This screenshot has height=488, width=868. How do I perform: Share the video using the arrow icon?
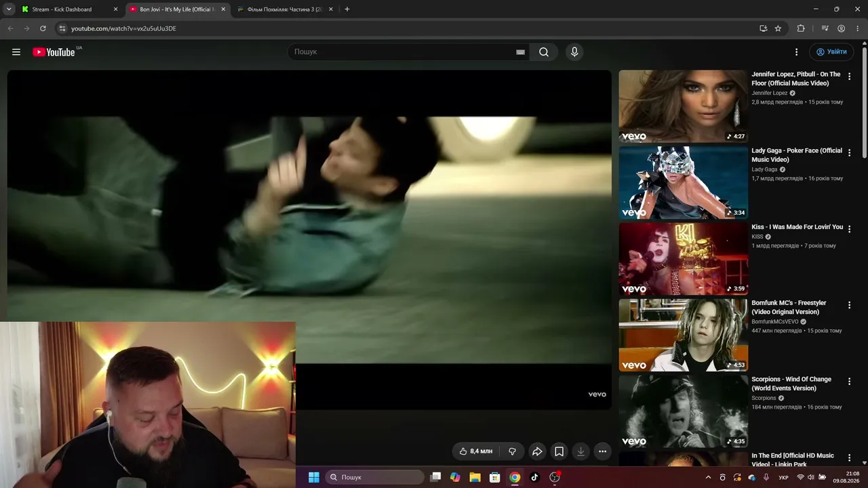coord(537,451)
